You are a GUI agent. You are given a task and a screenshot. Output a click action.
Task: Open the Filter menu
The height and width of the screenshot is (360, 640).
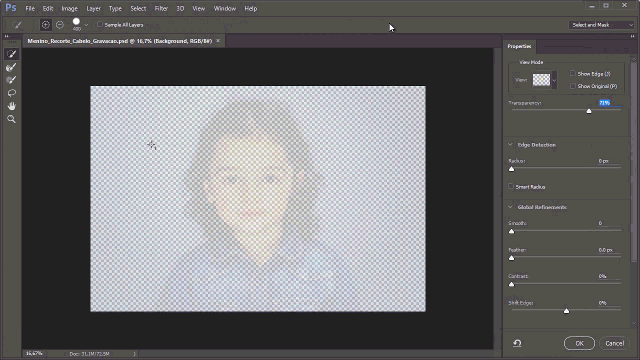[x=161, y=8]
